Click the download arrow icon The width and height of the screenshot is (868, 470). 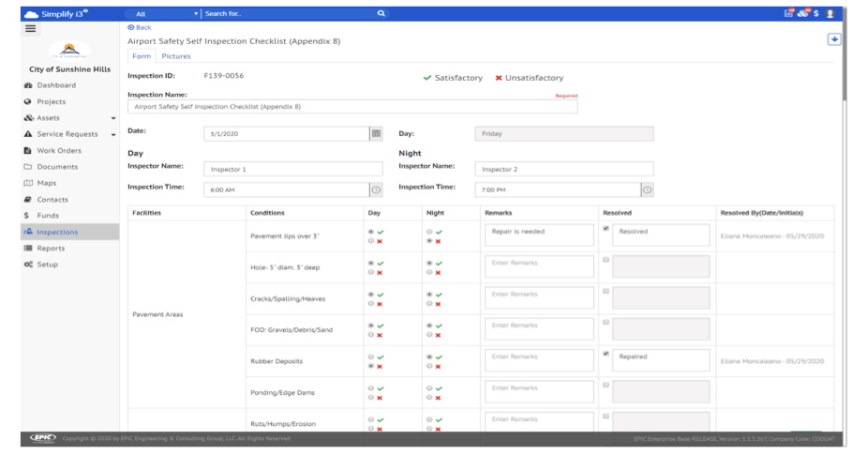coord(834,39)
